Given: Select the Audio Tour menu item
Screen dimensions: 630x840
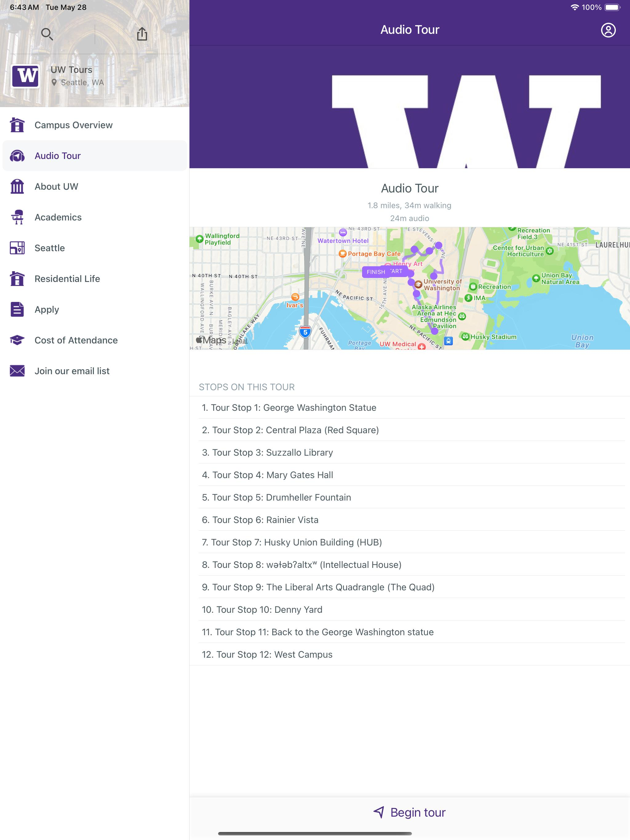Looking at the screenshot, I should click(x=95, y=156).
